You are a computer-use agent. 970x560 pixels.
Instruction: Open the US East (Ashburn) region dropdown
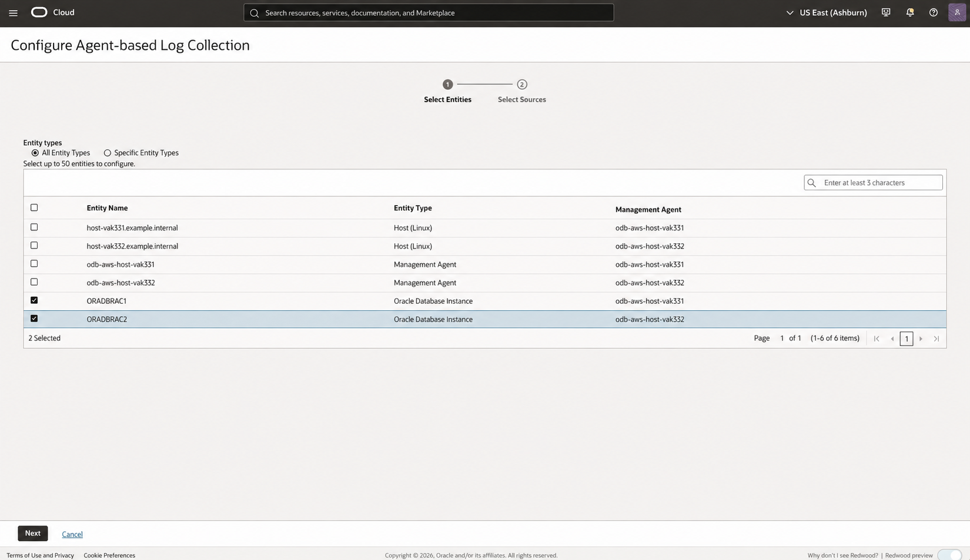click(x=827, y=12)
